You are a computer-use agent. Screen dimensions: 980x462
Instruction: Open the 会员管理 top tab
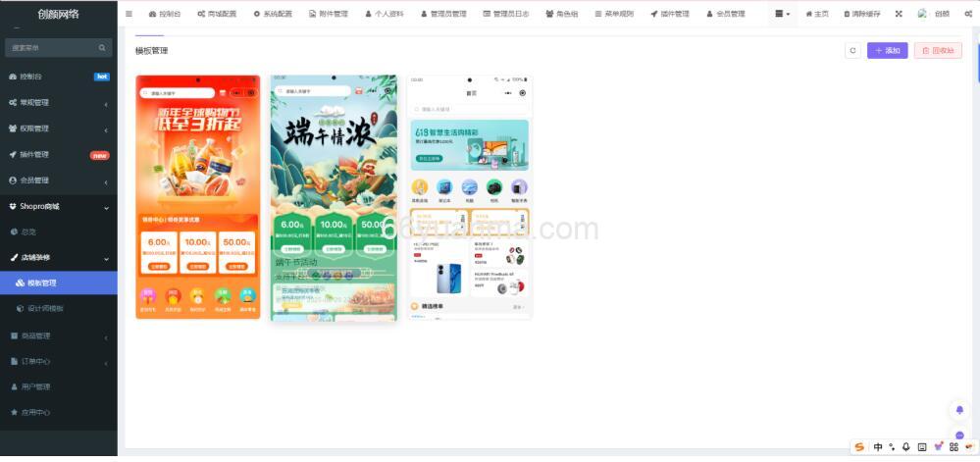point(726,14)
